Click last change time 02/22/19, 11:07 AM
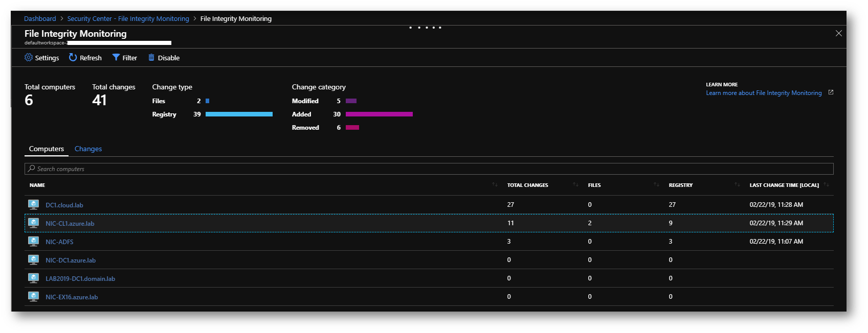 point(776,242)
